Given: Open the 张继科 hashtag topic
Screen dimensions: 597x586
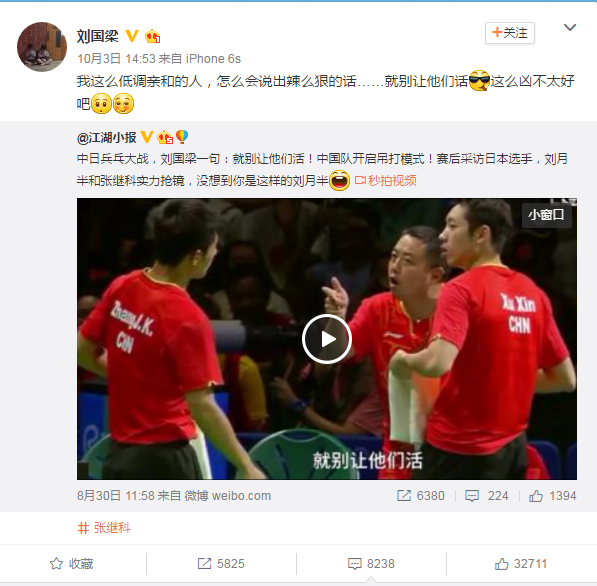Looking at the screenshot, I should click(104, 528).
